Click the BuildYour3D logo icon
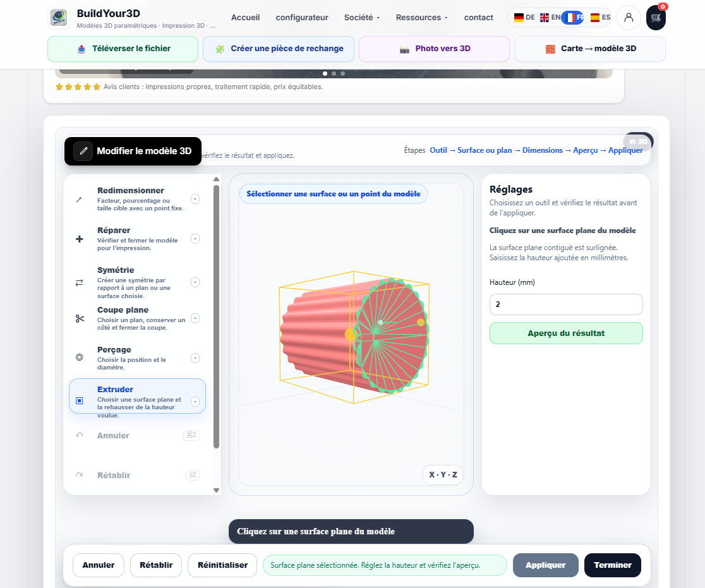 [59, 18]
